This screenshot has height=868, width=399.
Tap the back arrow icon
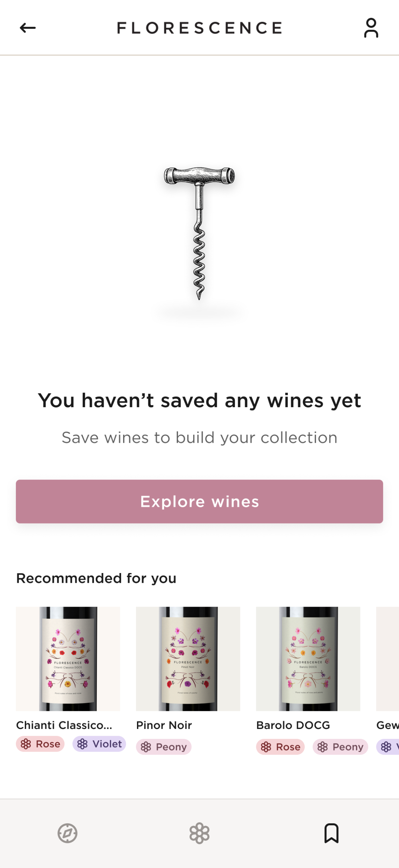tap(28, 28)
